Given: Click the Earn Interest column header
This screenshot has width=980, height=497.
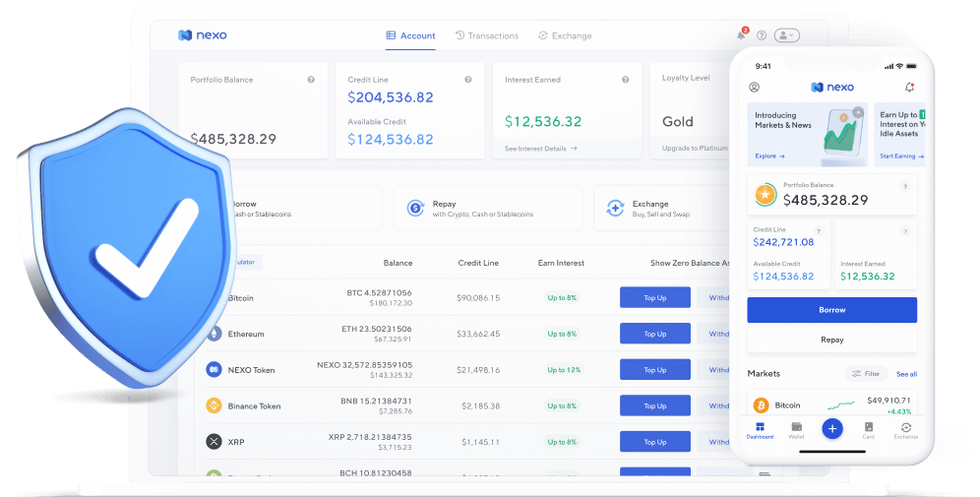Looking at the screenshot, I should coord(561,263).
